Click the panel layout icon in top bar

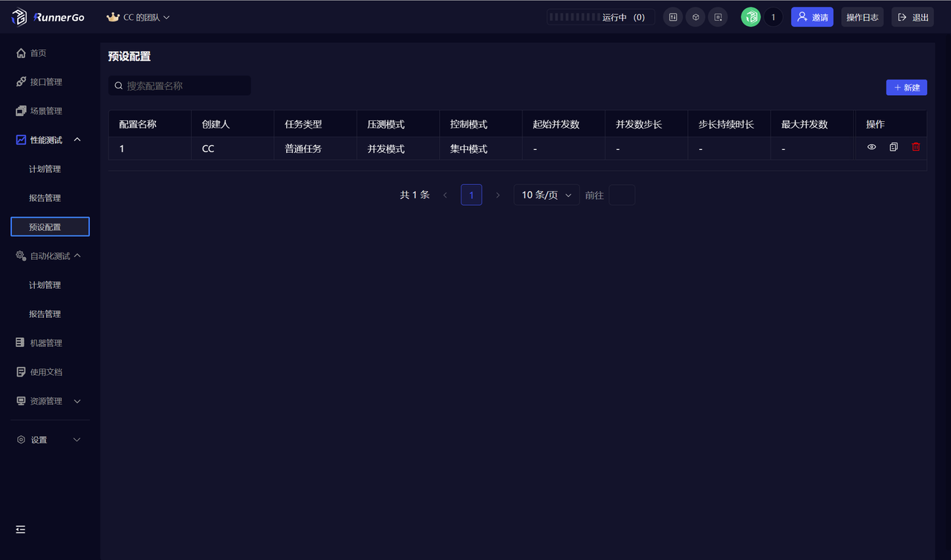pyautogui.click(x=672, y=16)
